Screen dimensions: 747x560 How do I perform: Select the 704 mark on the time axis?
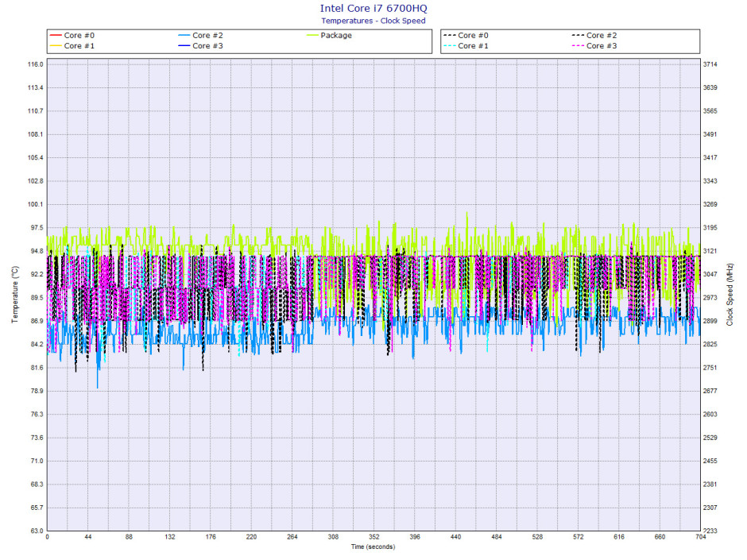(700, 538)
